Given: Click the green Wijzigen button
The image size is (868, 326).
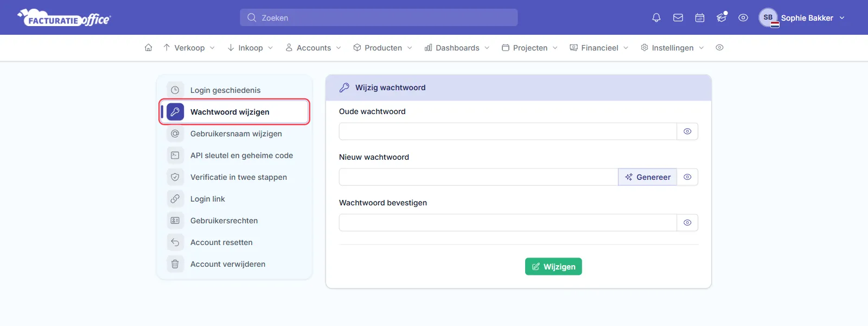Looking at the screenshot, I should coord(553,267).
